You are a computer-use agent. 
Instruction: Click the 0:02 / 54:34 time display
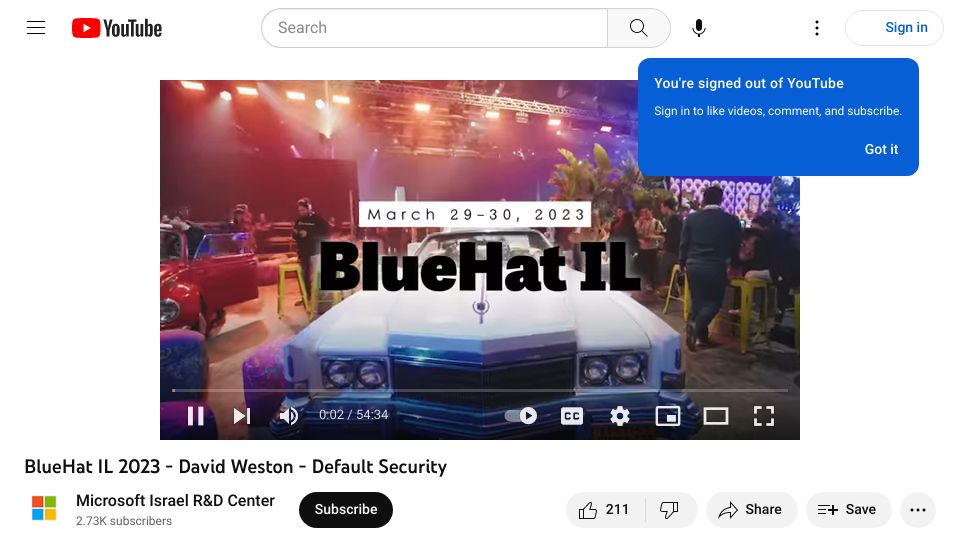[x=353, y=414]
